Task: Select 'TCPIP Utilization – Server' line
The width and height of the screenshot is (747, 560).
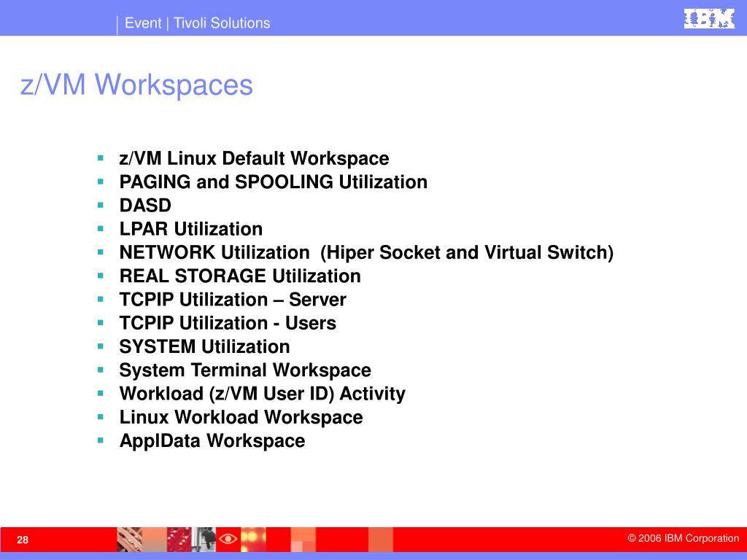Action: (x=233, y=300)
